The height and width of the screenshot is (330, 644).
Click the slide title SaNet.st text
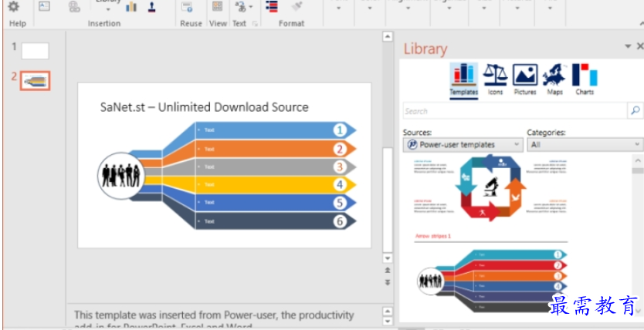[x=204, y=107]
